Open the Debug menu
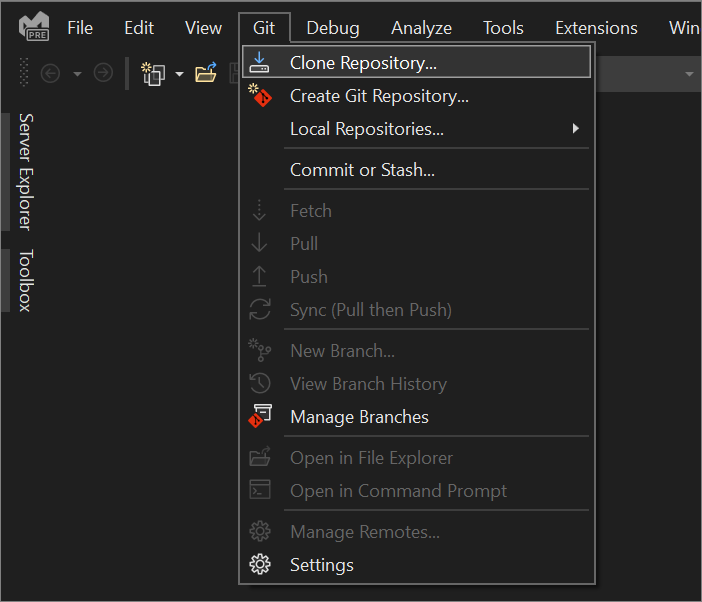Image resolution: width=702 pixels, height=602 pixels. coord(333,28)
